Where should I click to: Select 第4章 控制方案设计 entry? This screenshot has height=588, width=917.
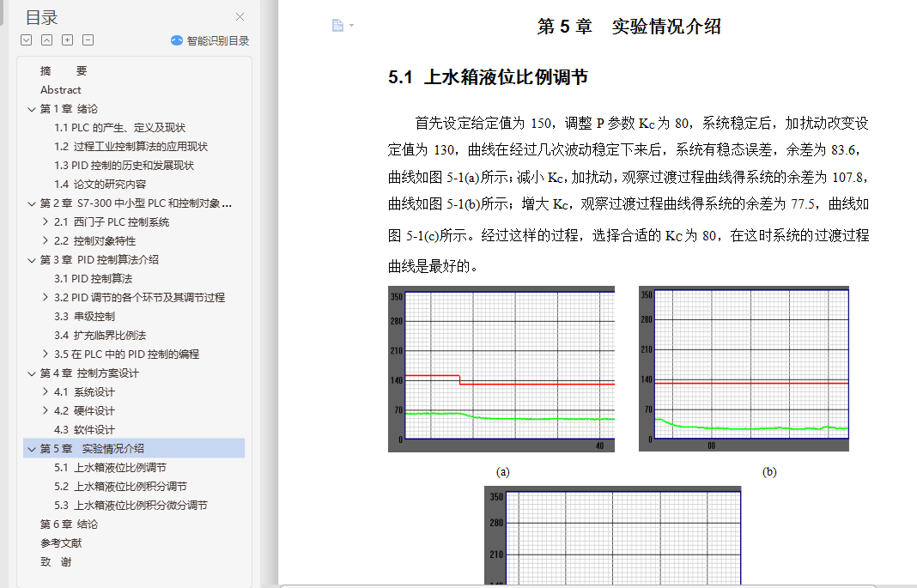pos(89,373)
